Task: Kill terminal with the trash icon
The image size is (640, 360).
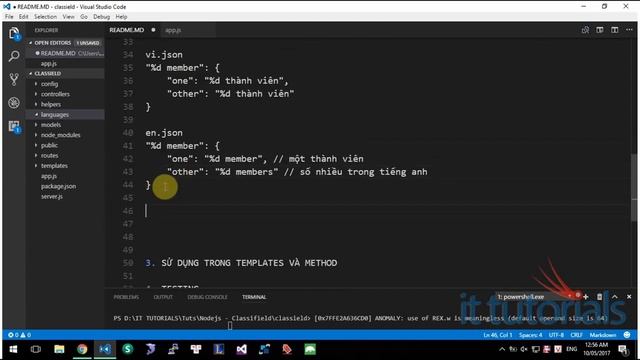Action: click(599, 297)
